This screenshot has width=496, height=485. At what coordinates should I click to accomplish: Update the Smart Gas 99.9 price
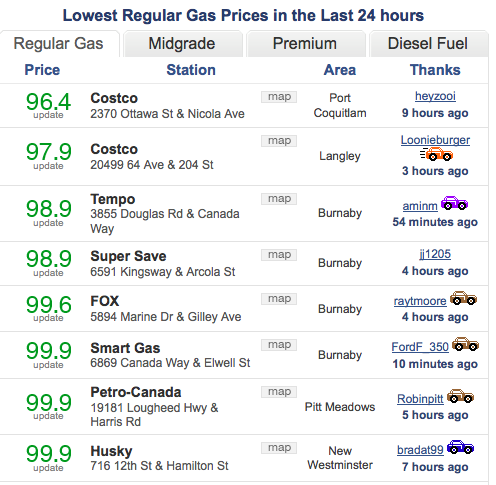48,365
